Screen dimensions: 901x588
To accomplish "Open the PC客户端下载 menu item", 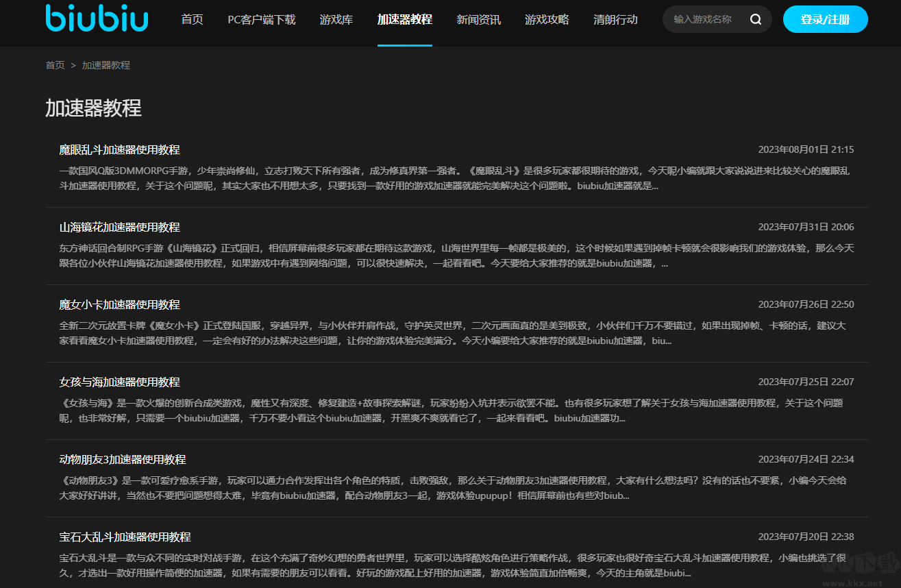I will click(x=261, y=20).
